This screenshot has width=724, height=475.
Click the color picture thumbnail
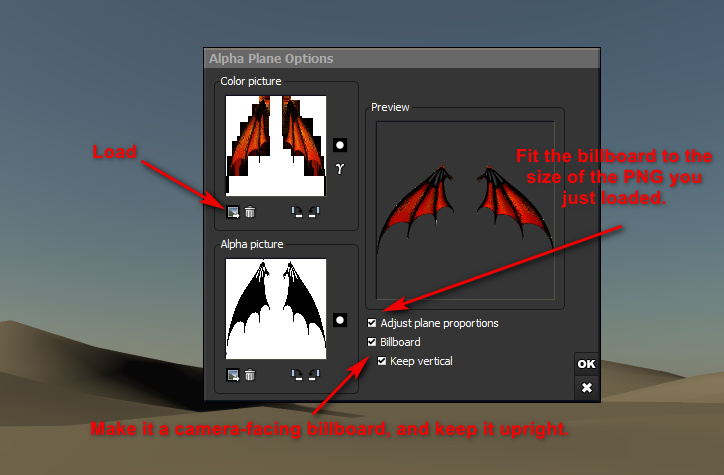coord(276,145)
